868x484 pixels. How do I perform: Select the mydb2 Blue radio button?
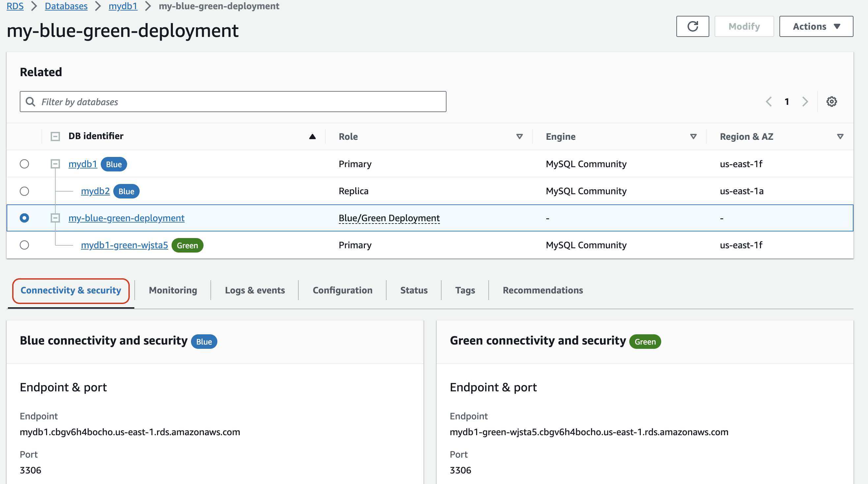click(24, 191)
